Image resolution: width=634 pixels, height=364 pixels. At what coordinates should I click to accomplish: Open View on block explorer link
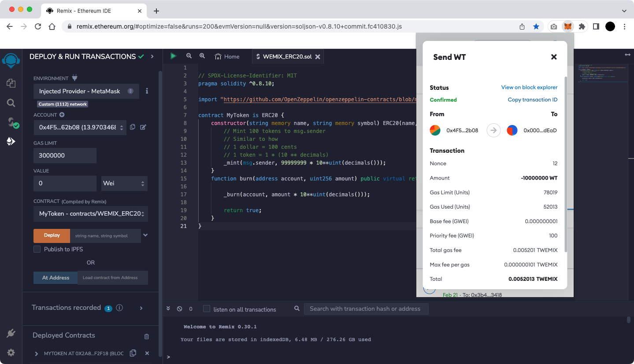(x=529, y=87)
